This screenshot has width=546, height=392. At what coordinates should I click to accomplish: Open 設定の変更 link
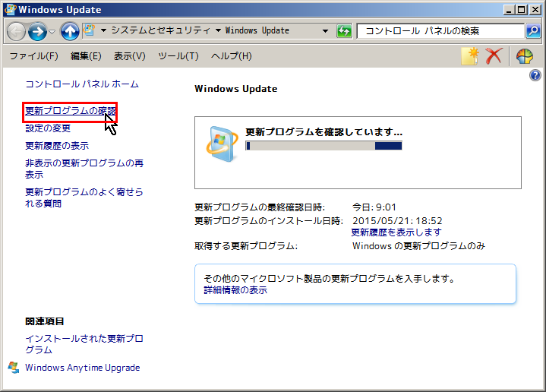pos(48,128)
